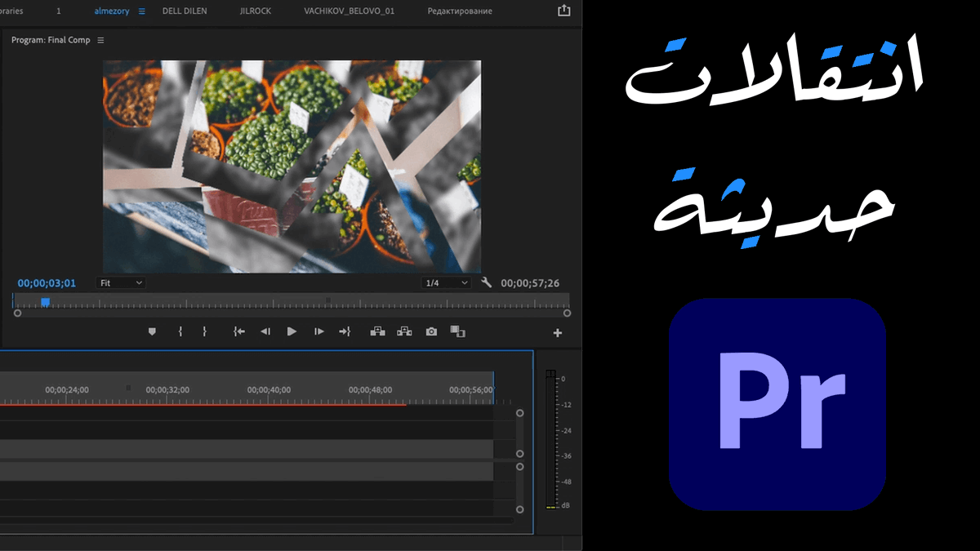Open the Program: Final Comp panel menu
The width and height of the screenshot is (980, 551).
[100, 40]
